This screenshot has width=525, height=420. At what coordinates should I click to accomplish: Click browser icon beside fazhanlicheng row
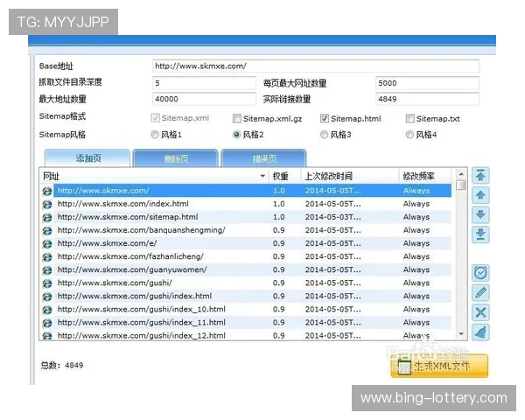point(47,257)
